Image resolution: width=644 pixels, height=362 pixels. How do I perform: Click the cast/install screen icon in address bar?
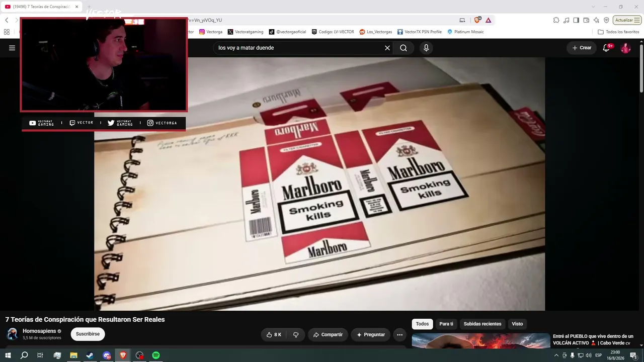point(462,20)
